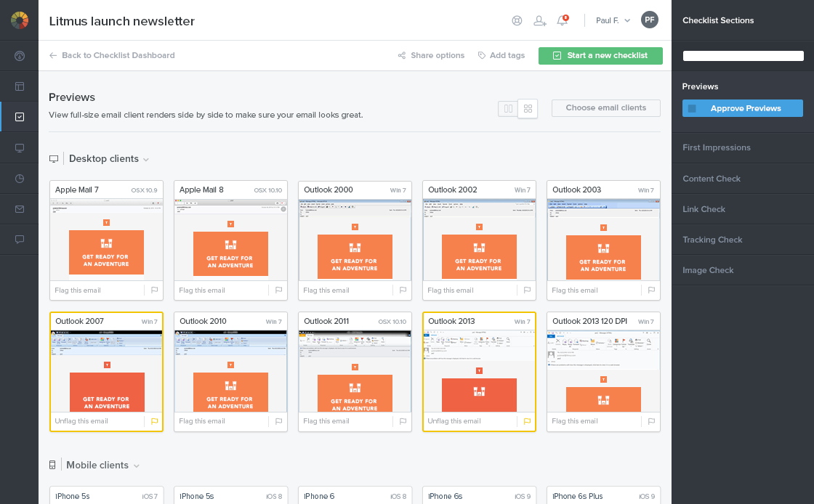Screen dimensions: 814x504
Task: Open the Outlook 2013 preview thumbnail
Action: (479, 371)
